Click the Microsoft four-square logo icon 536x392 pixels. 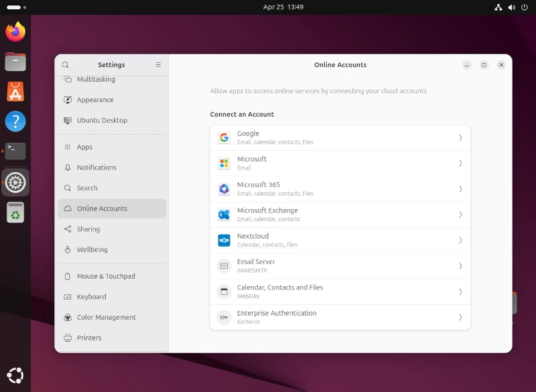224,164
